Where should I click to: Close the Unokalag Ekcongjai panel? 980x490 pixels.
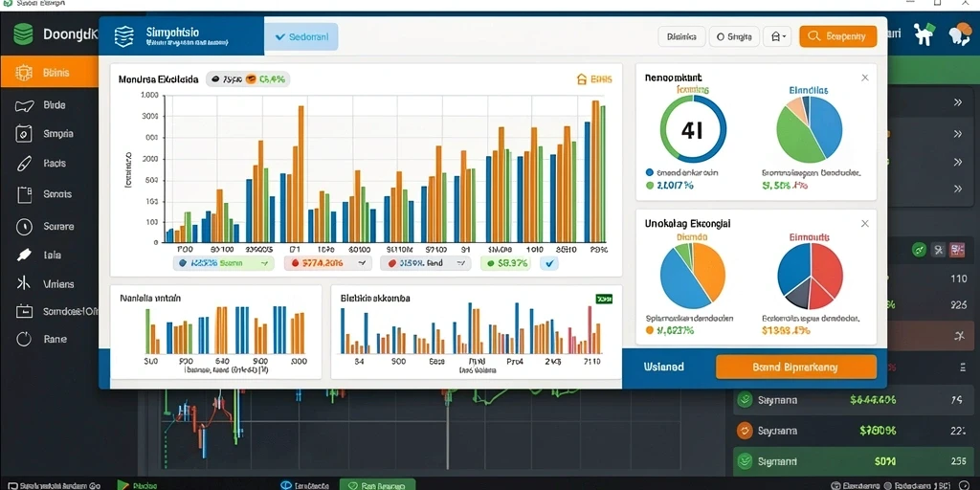click(x=865, y=223)
